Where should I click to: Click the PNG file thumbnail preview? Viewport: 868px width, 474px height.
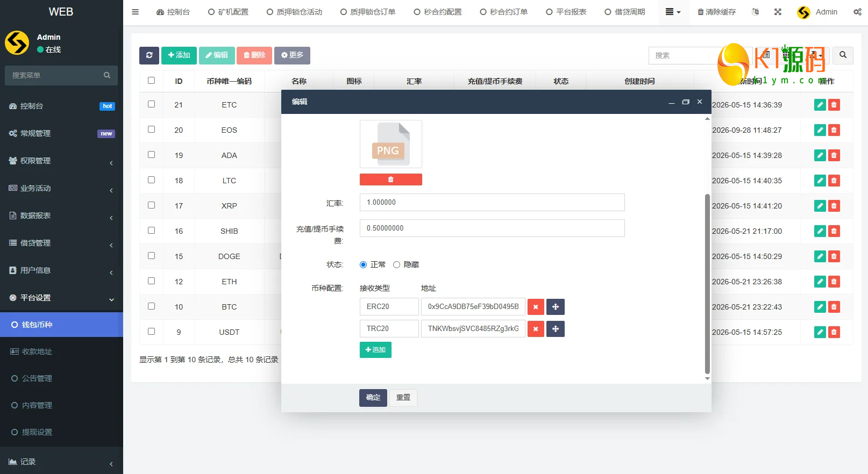tap(391, 144)
